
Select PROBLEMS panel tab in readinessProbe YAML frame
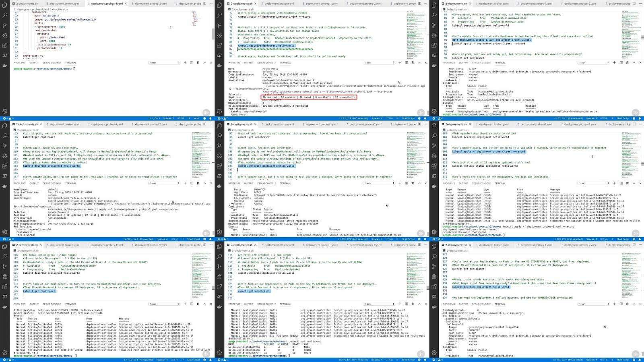coord(20,62)
